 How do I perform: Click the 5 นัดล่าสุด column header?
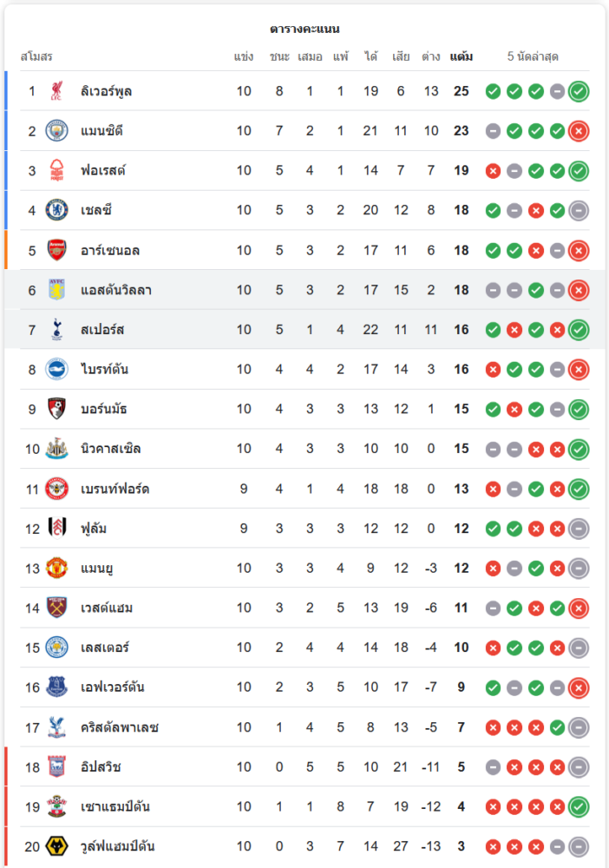533,56
